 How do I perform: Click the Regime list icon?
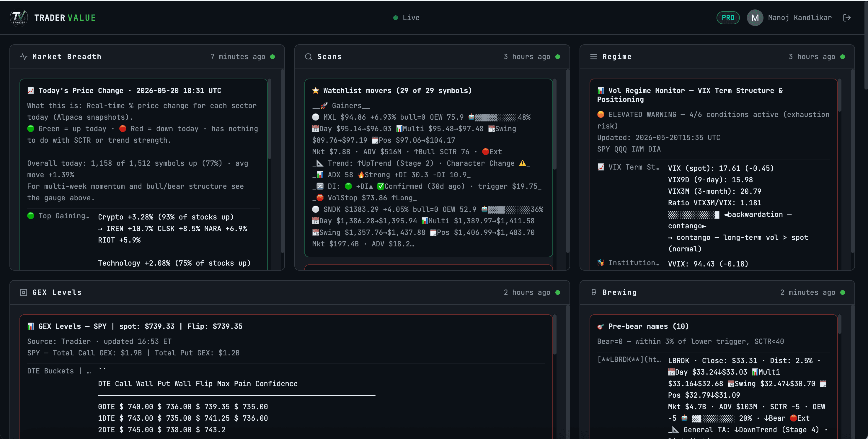coord(593,57)
